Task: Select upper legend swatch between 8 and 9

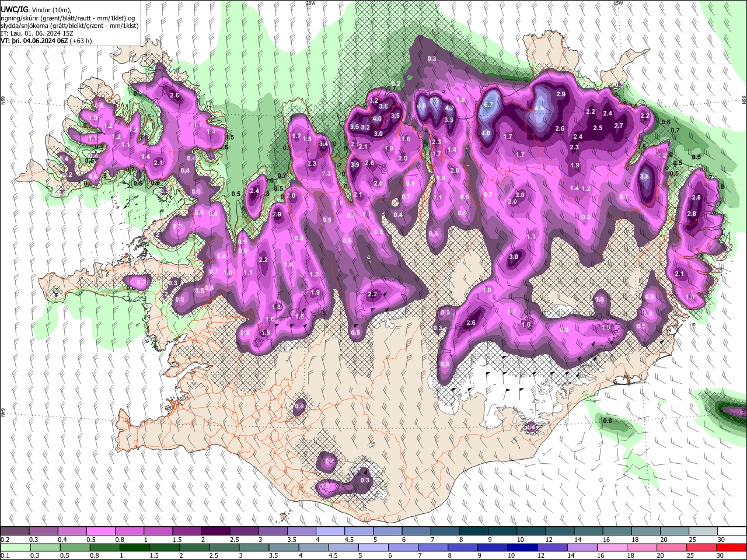Action: click(x=474, y=531)
